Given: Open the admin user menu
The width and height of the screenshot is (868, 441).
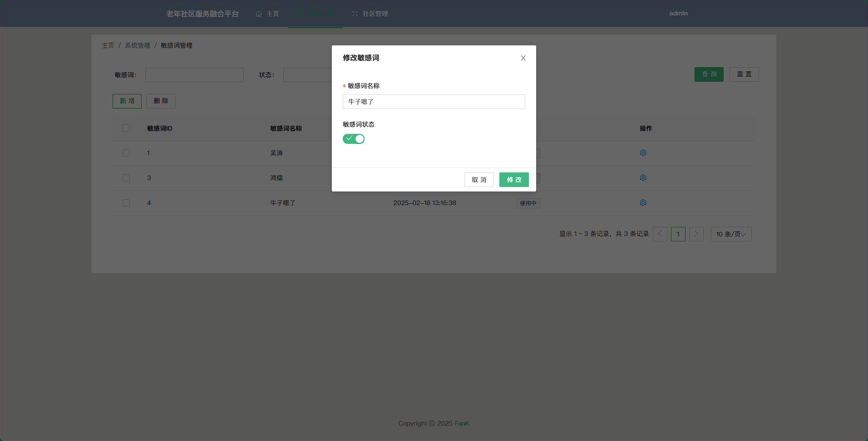Looking at the screenshot, I should tap(678, 14).
